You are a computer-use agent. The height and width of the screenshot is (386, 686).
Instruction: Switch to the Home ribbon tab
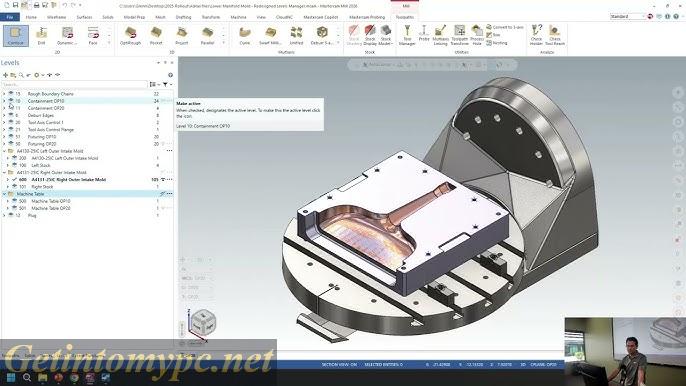(31, 17)
